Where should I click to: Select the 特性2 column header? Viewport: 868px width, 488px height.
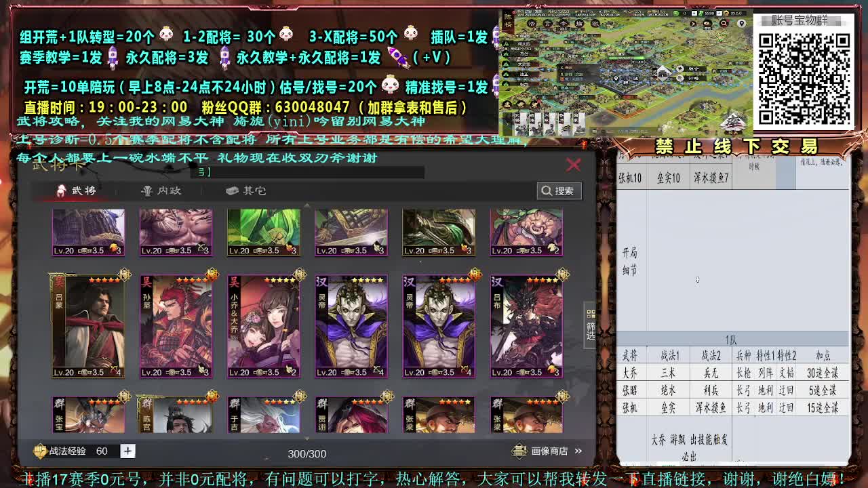click(787, 355)
